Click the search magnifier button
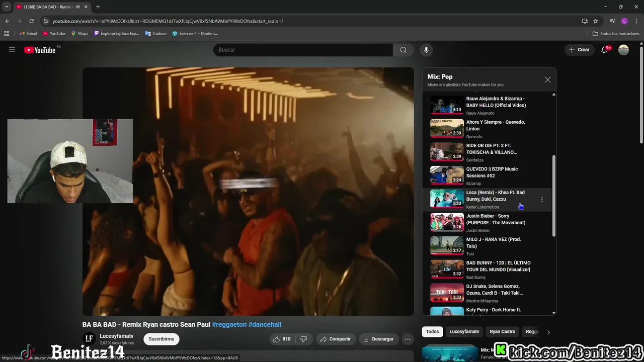The height and width of the screenshot is (362, 644). pyautogui.click(x=403, y=50)
